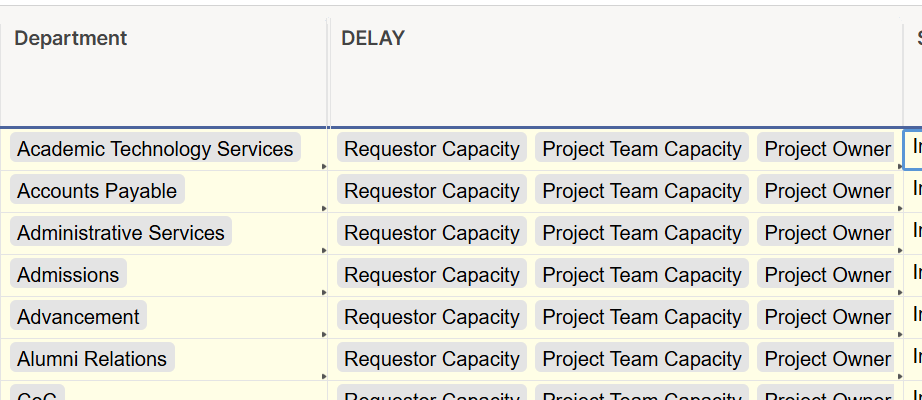The height and width of the screenshot is (400, 922).
Task: Select the Advancement department chip
Action: (78, 317)
